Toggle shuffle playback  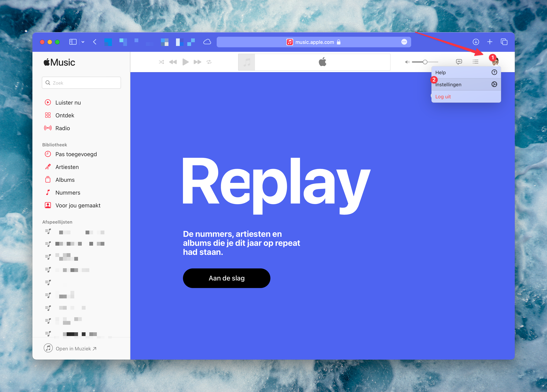161,62
